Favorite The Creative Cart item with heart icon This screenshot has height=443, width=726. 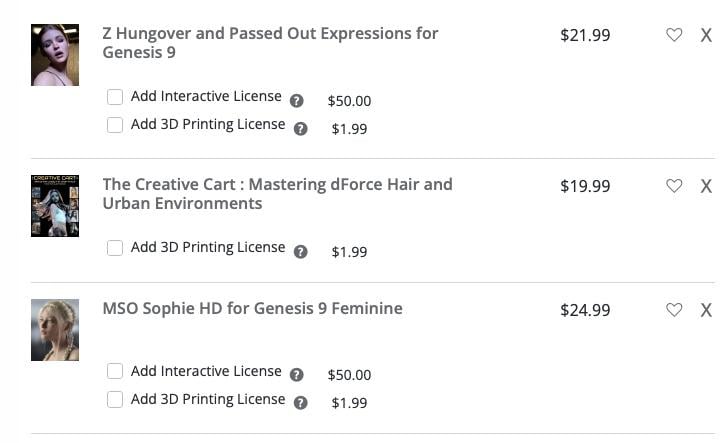click(674, 186)
